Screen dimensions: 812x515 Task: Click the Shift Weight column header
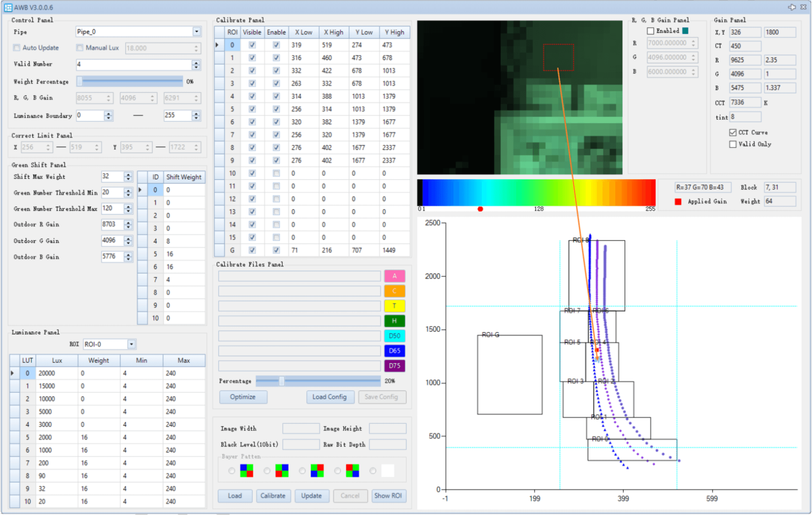[x=184, y=177]
